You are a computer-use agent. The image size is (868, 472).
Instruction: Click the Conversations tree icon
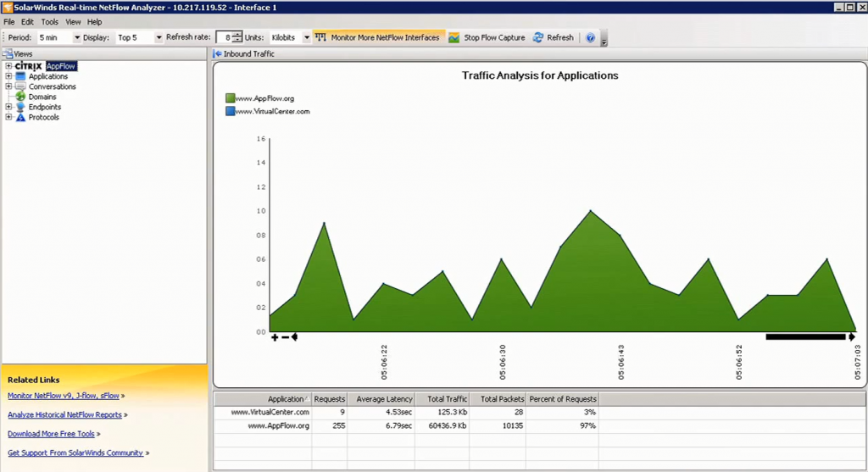click(20, 86)
